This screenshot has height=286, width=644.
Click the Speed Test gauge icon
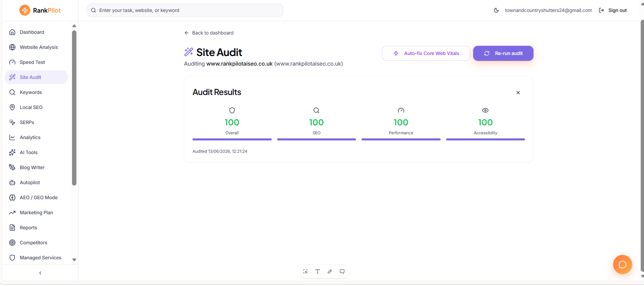tap(12, 62)
